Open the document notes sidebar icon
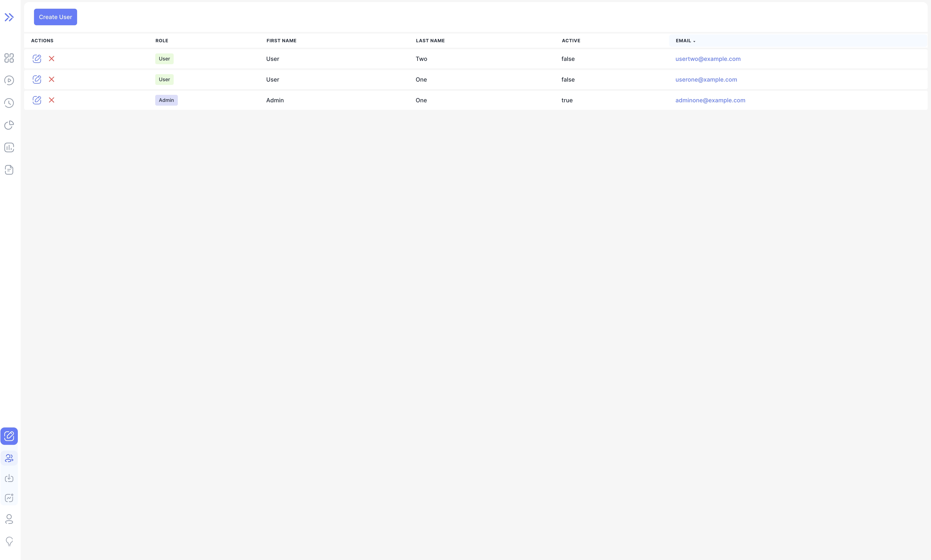931x560 pixels. click(9, 170)
